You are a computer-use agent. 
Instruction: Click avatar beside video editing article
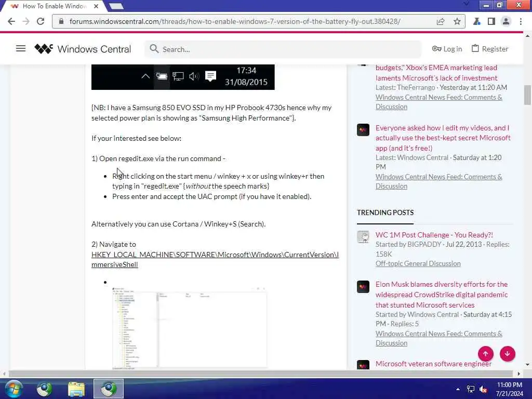tap(363, 129)
